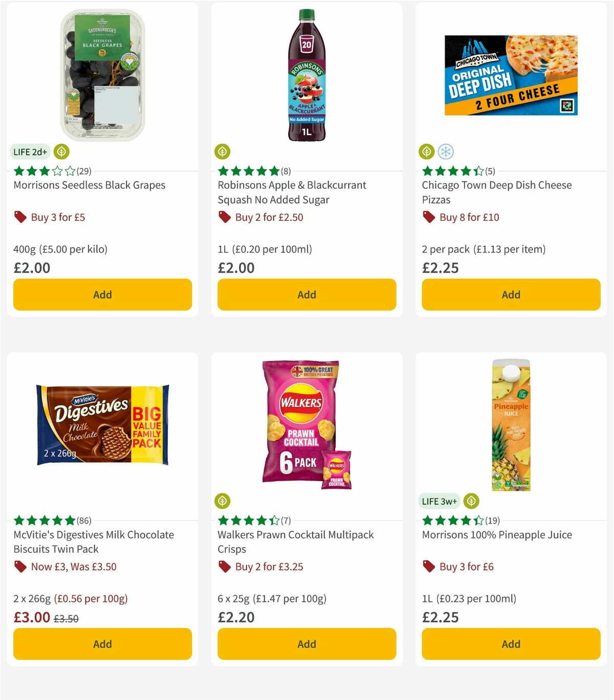Select the organic icon beside Robinsons squash rating
The height and width of the screenshot is (700, 614).
[x=223, y=151]
